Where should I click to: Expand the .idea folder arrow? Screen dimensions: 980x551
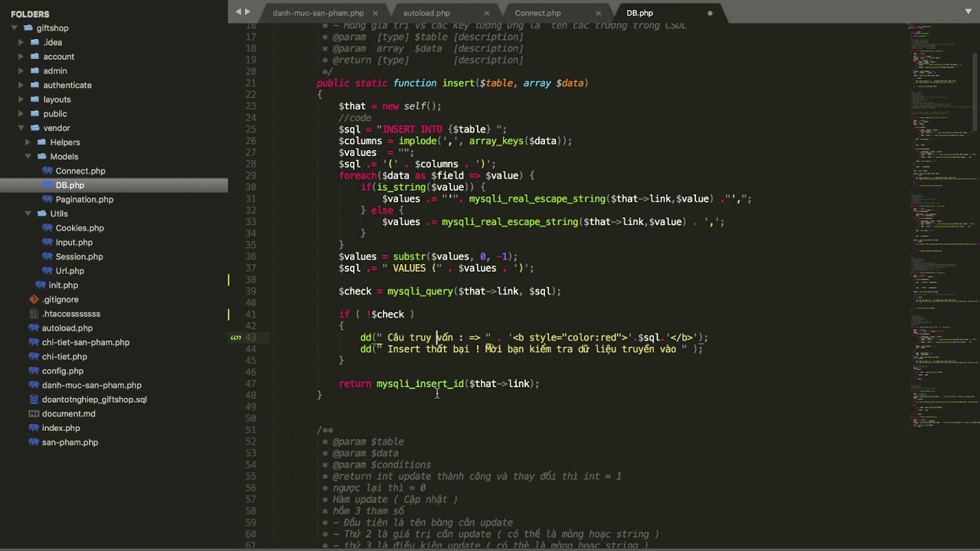coord(21,43)
